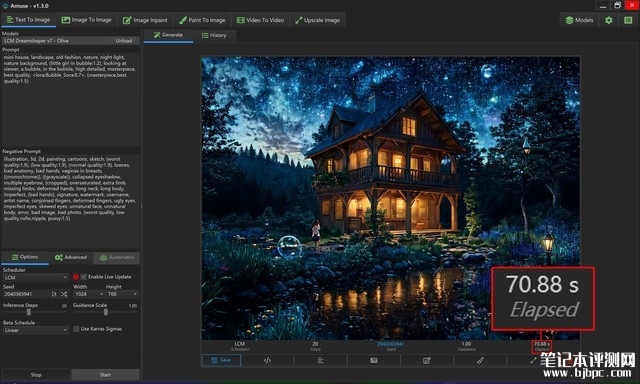Expand the Beta Schedule Linear dropdown
The image size is (640, 384).
point(36,330)
